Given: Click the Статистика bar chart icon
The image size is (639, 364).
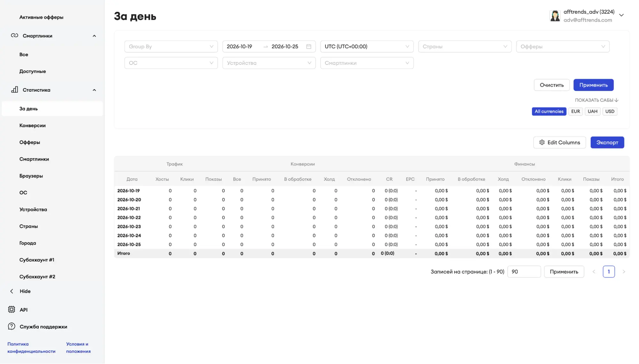Looking at the screenshot, I should tap(14, 90).
